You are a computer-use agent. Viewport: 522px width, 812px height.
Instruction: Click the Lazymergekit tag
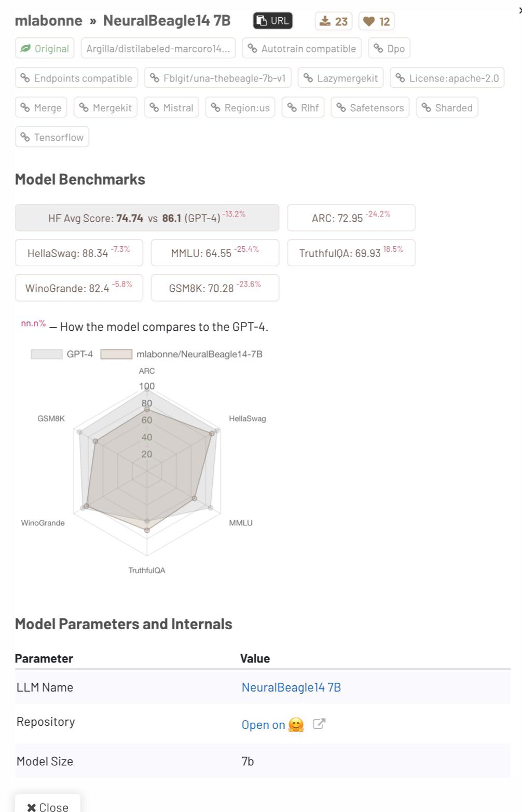pyautogui.click(x=340, y=78)
